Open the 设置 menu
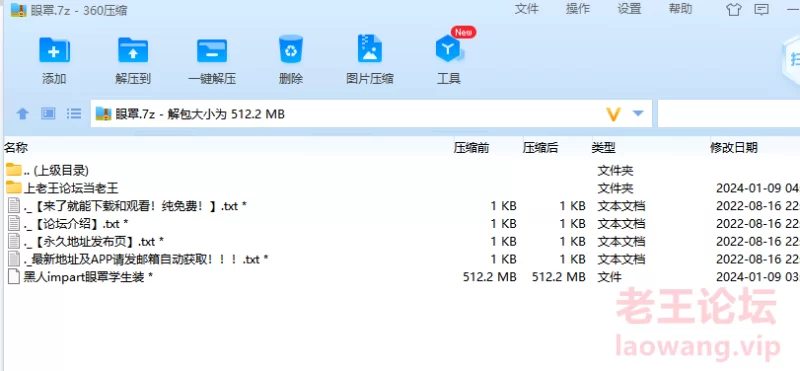 tap(629, 9)
